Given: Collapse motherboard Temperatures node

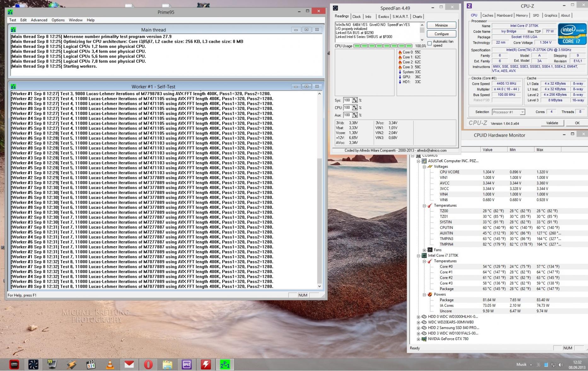Looking at the screenshot, I should pos(424,205).
